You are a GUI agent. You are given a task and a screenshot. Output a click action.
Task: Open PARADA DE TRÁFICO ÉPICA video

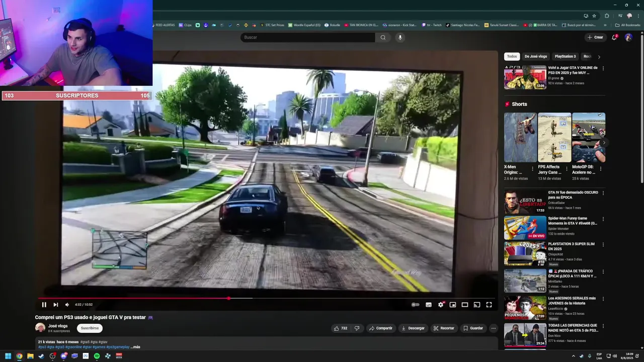525,281
